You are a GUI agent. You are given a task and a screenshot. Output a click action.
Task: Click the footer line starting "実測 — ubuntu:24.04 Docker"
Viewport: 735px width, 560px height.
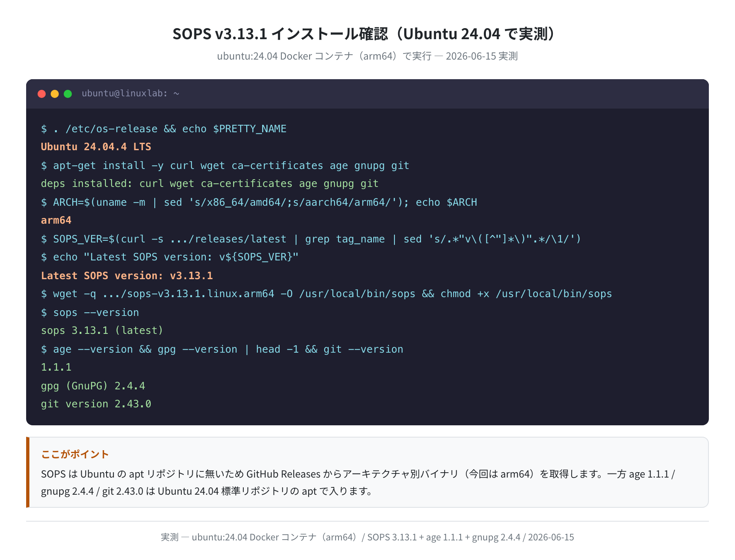(367, 537)
